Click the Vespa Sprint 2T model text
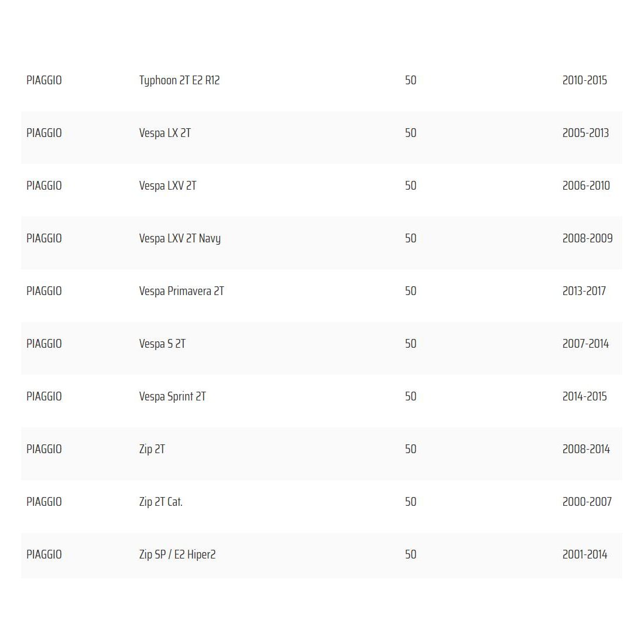Image resolution: width=644 pixels, height=644 pixels. 172,396
